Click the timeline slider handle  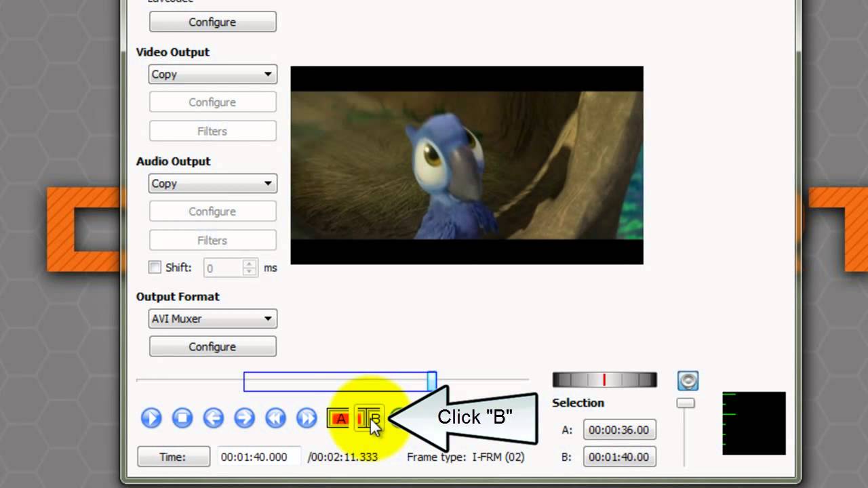(431, 382)
